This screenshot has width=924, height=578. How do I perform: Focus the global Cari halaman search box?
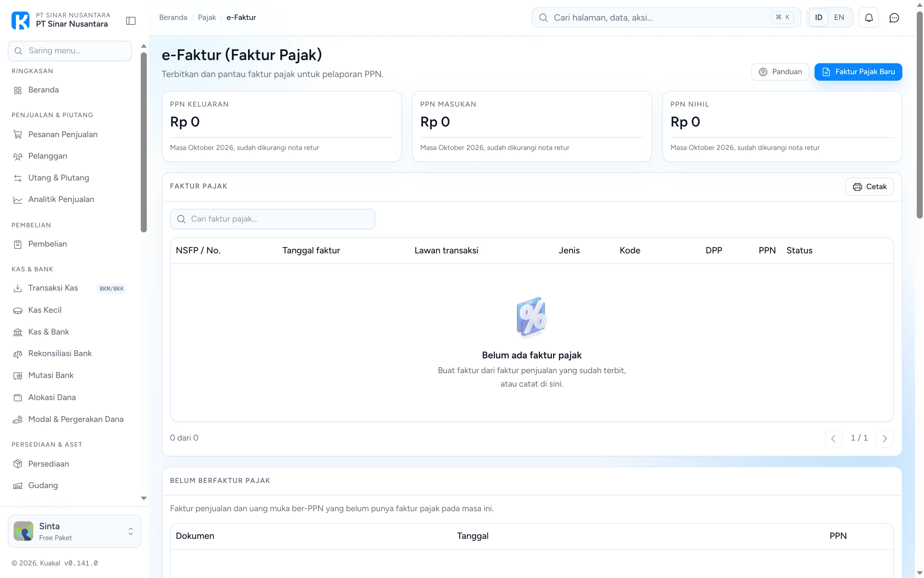pos(666,18)
